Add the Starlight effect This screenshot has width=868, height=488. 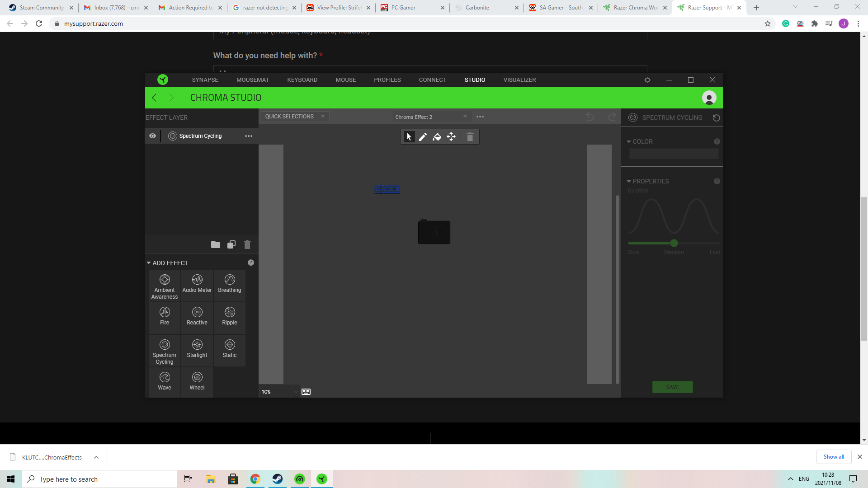197,351
